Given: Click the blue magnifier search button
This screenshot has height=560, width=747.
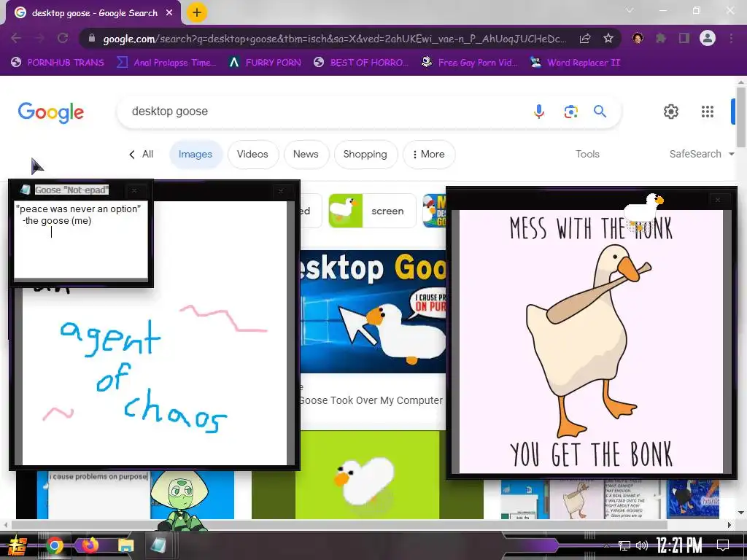Looking at the screenshot, I should [600, 112].
